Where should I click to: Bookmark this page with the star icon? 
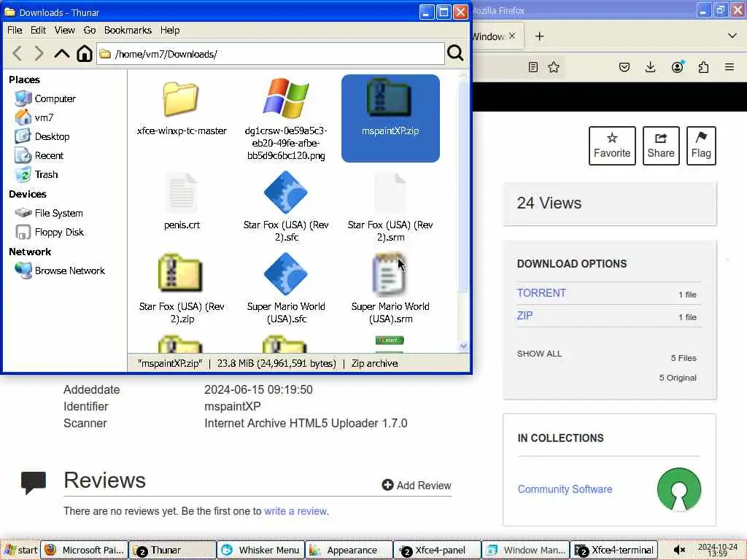[x=554, y=67]
